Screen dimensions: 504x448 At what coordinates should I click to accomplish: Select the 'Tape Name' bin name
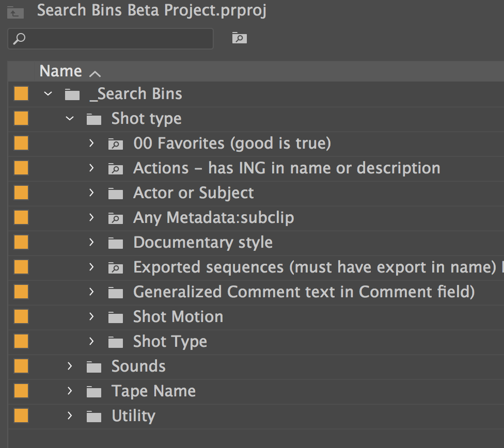point(153,391)
